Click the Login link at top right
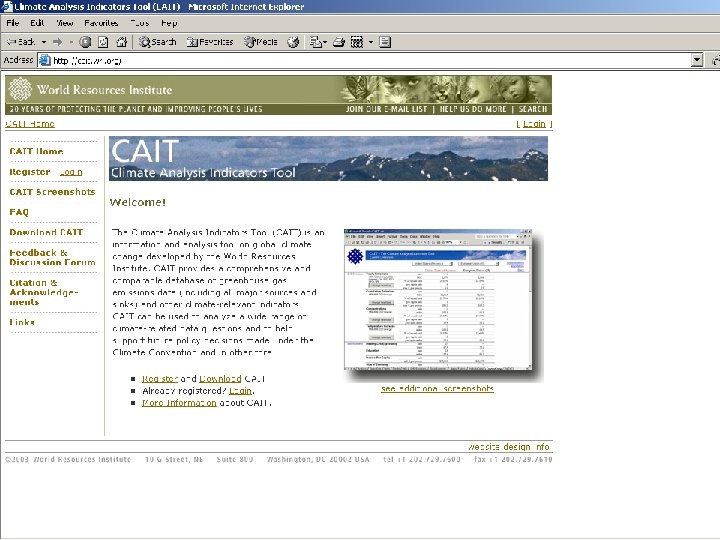Viewport: 720px width, 540px height. pyautogui.click(x=534, y=124)
